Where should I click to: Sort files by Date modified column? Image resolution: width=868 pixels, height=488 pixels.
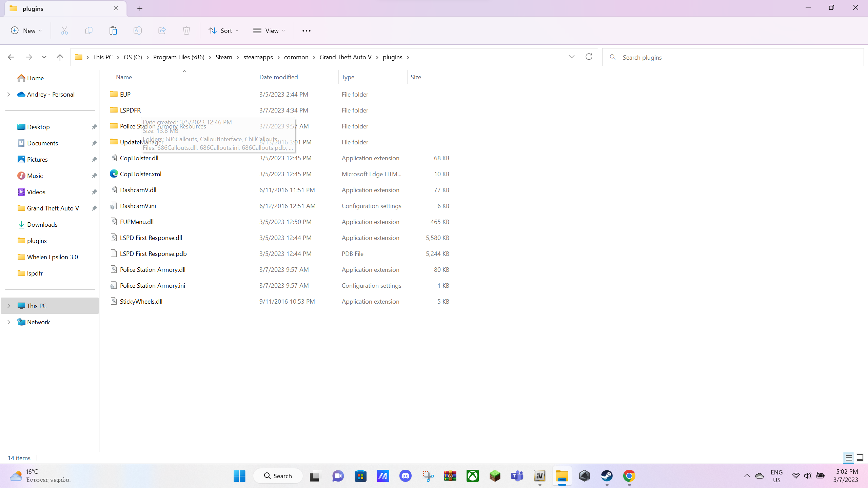[278, 77]
